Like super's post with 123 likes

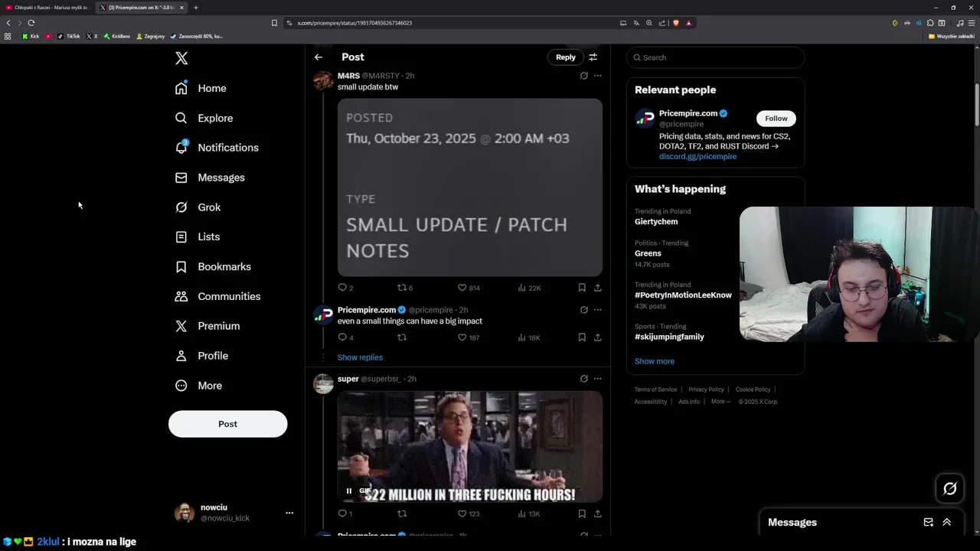tap(469, 514)
